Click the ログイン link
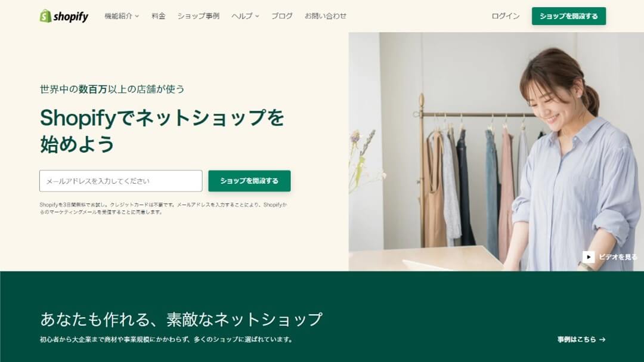Screen dimensions: 644x362 pos(506,16)
